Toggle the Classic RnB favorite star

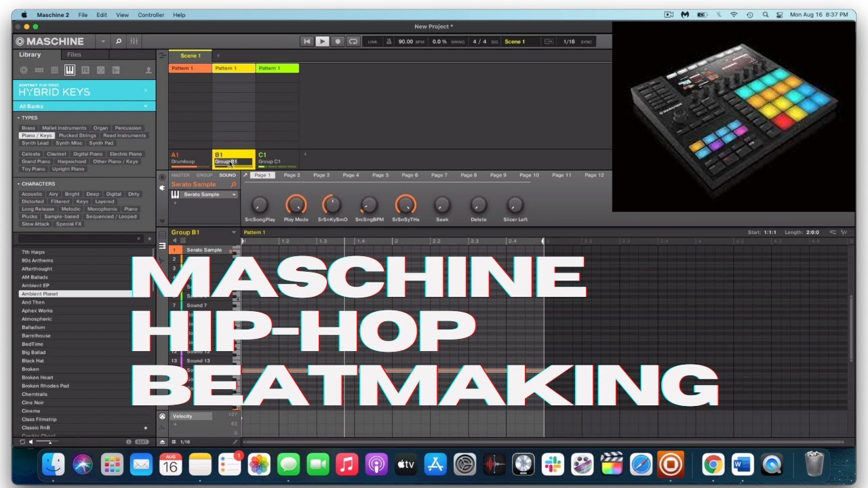coord(145,428)
